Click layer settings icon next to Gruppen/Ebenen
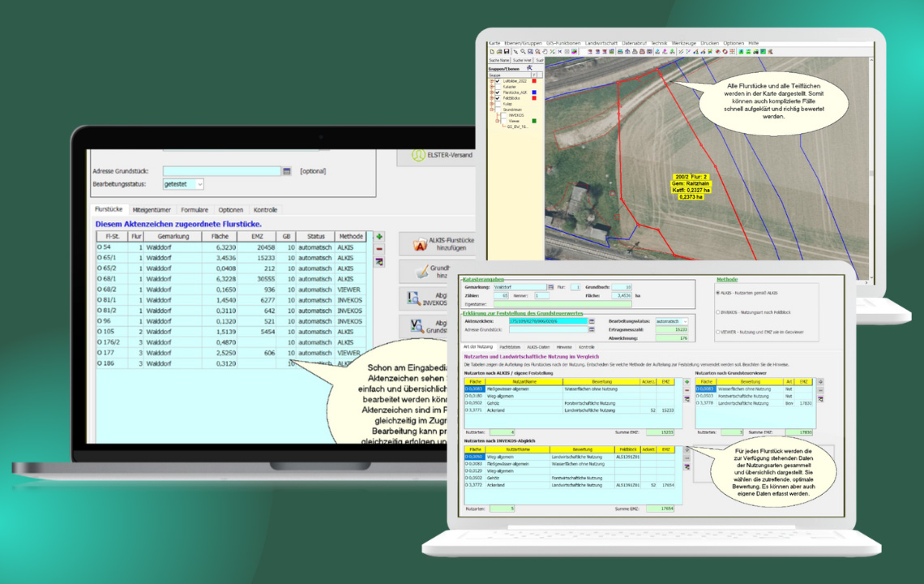This screenshot has width=924, height=584. tap(530, 68)
